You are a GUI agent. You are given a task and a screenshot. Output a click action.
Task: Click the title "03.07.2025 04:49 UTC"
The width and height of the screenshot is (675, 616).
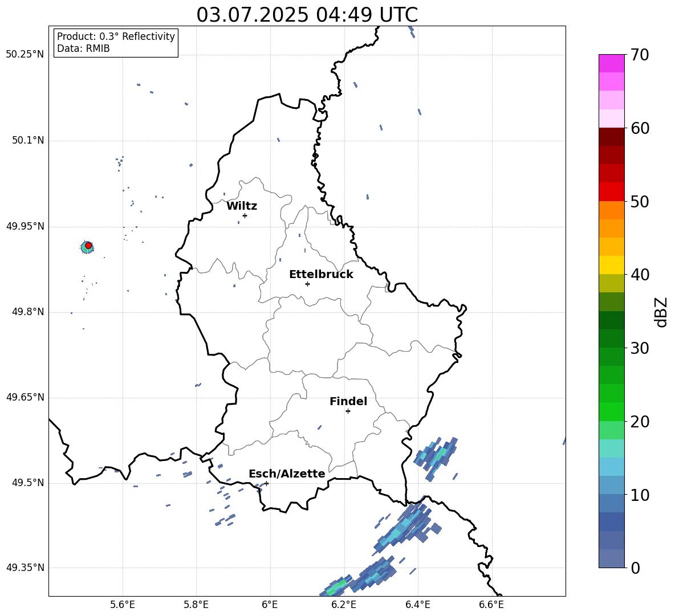307,15
